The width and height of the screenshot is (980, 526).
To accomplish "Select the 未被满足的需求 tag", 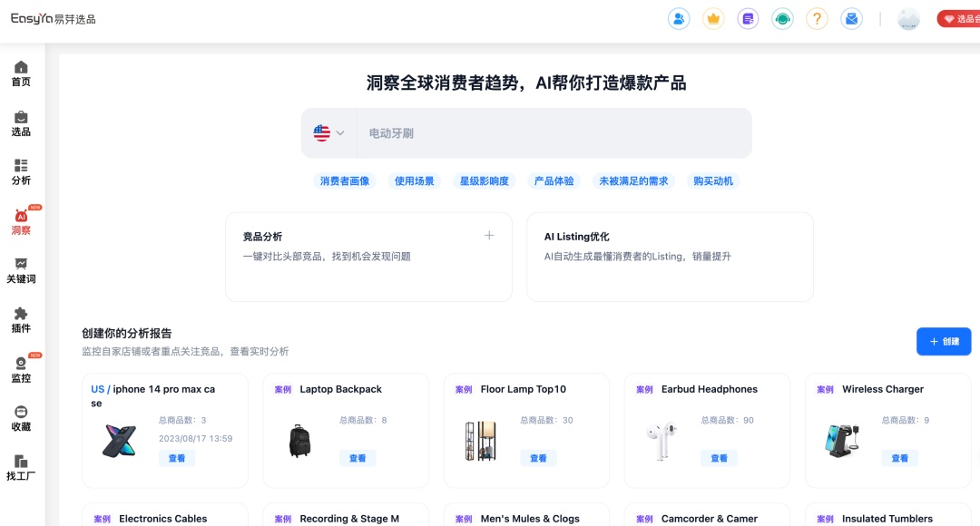I will tap(633, 180).
